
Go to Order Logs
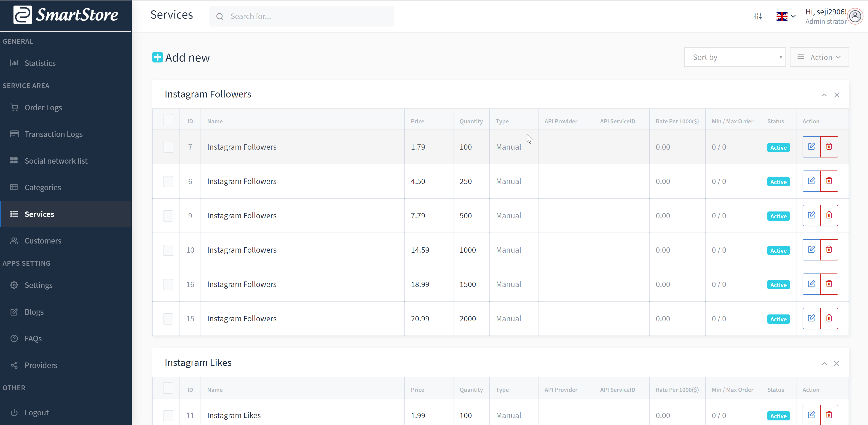66,108
